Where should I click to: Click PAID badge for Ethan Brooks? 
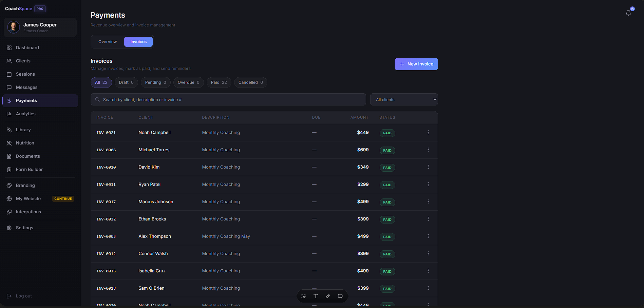pos(387,219)
